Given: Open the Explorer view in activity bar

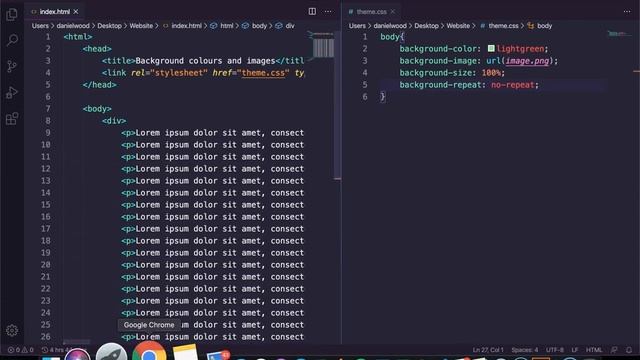Looking at the screenshot, I should [x=12, y=15].
